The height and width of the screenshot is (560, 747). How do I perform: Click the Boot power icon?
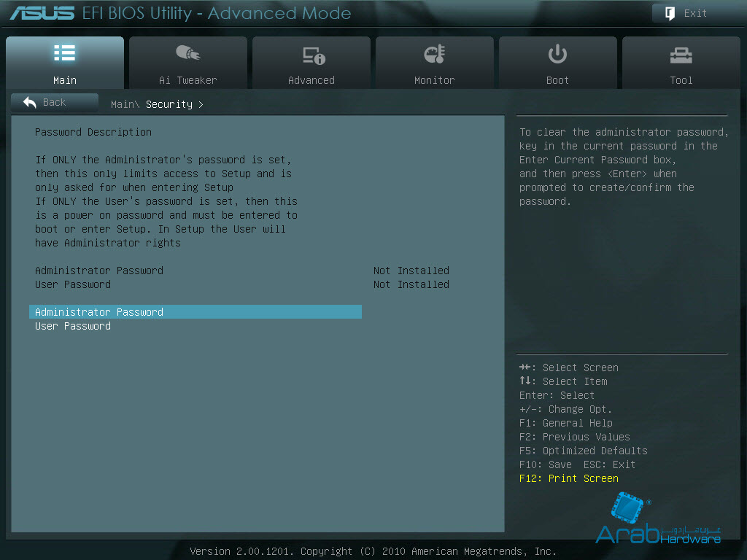tap(557, 54)
